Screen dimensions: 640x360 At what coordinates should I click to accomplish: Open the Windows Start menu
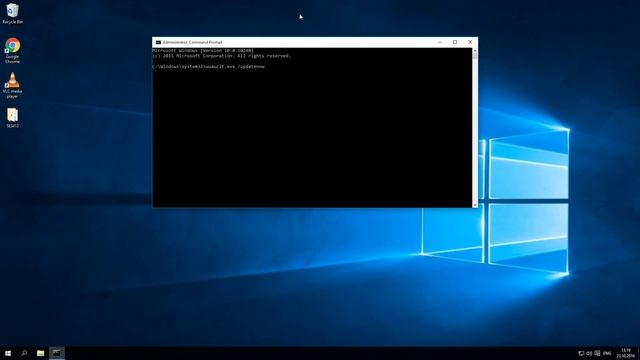pos(8,353)
